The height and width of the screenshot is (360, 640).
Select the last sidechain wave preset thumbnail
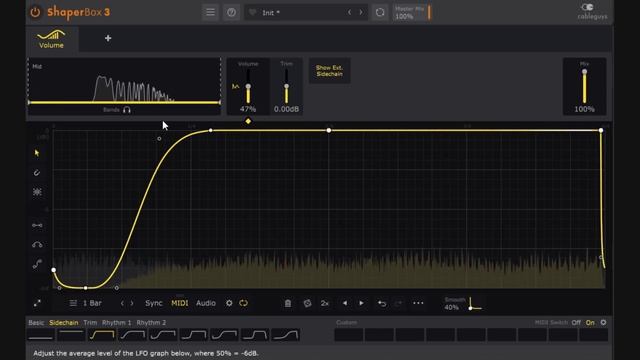pyautogui.click(x=286, y=335)
